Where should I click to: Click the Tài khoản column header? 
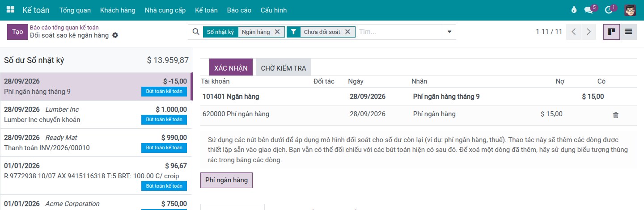[x=215, y=81]
